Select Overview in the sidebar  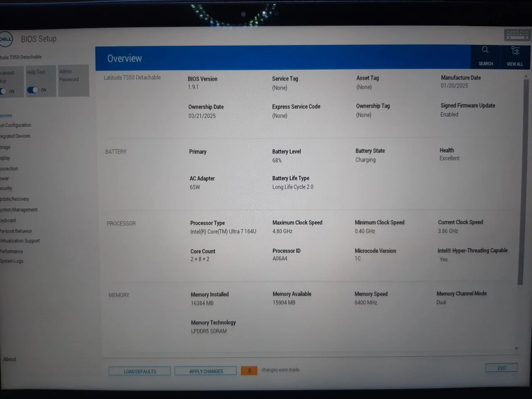(x=6, y=116)
